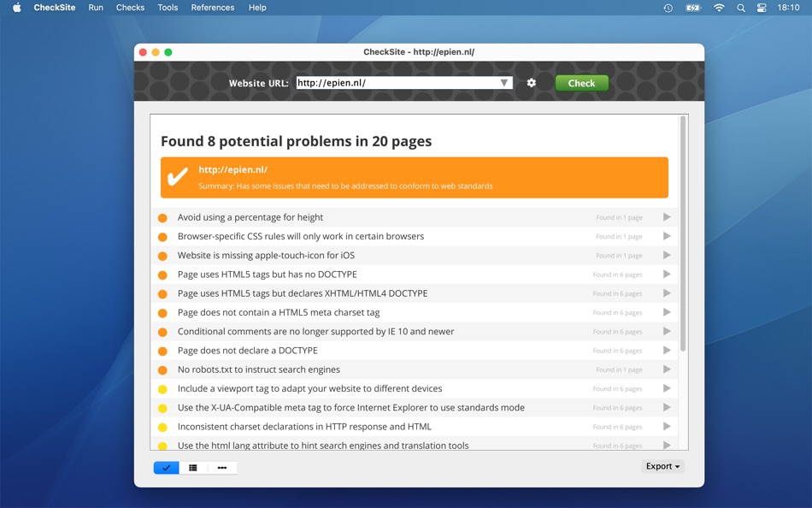Open the Run menu
This screenshot has height=508, width=812.
(x=96, y=7)
